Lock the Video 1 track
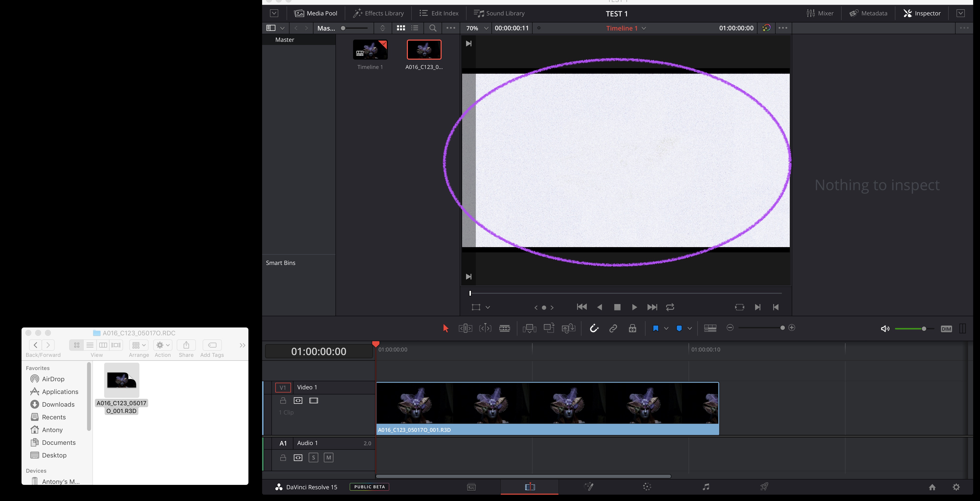The height and width of the screenshot is (501, 980). click(x=283, y=401)
